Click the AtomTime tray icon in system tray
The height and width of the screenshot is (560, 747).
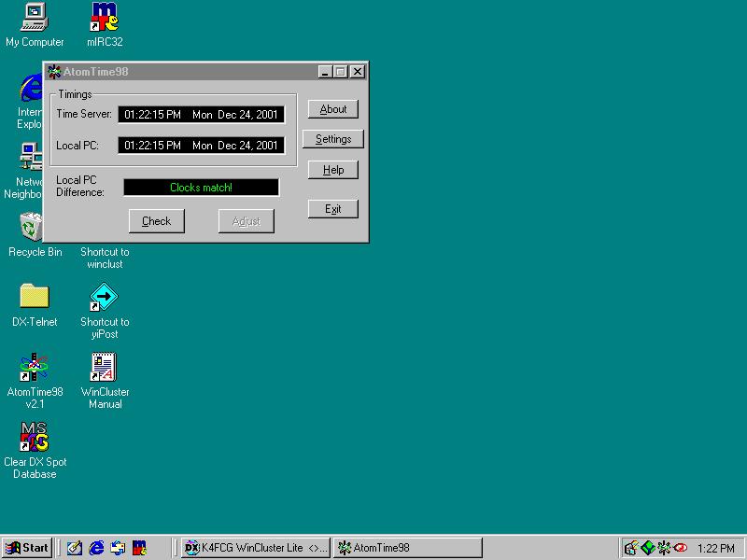tap(664, 548)
